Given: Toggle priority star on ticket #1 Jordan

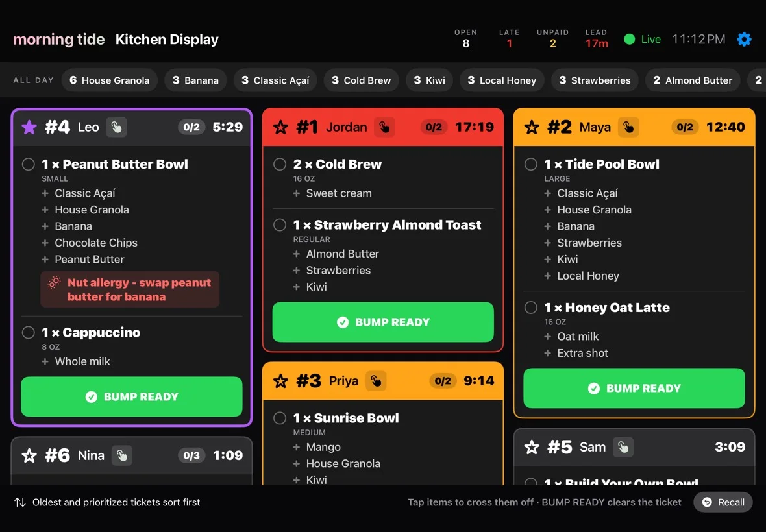Looking at the screenshot, I should pyautogui.click(x=281, y=127).
